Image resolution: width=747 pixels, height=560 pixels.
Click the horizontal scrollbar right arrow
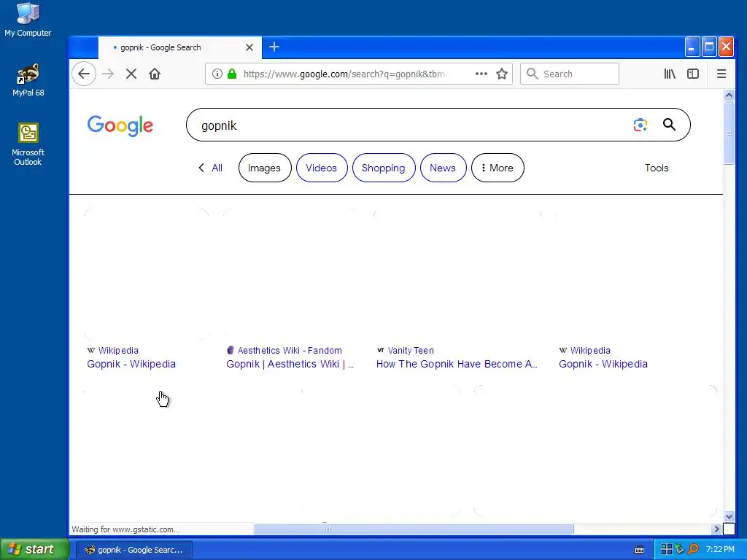pyautogui.click(x=716, y=529)
